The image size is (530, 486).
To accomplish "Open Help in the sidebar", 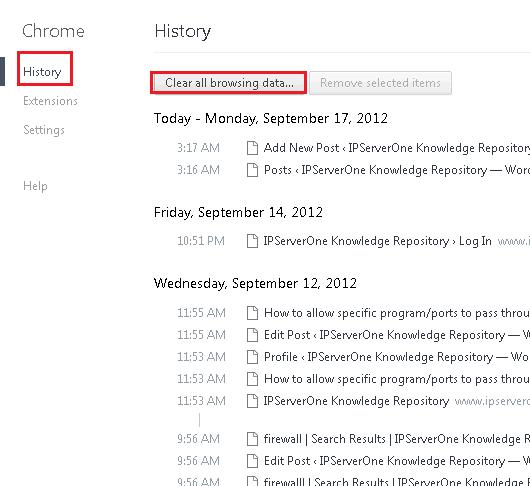I will click(35, 186).
